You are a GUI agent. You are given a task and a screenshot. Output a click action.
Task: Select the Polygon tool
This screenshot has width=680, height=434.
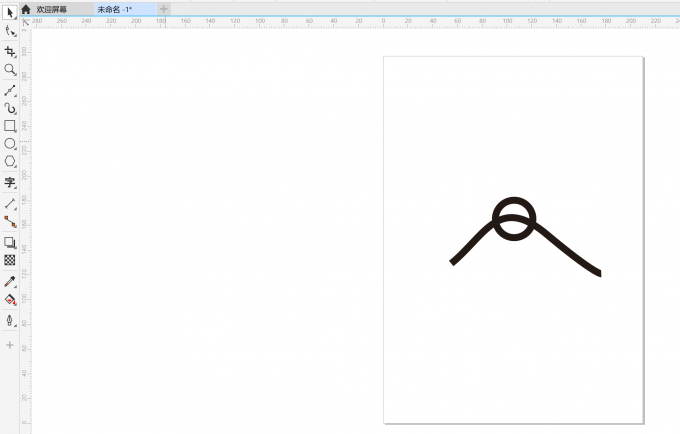10,161
